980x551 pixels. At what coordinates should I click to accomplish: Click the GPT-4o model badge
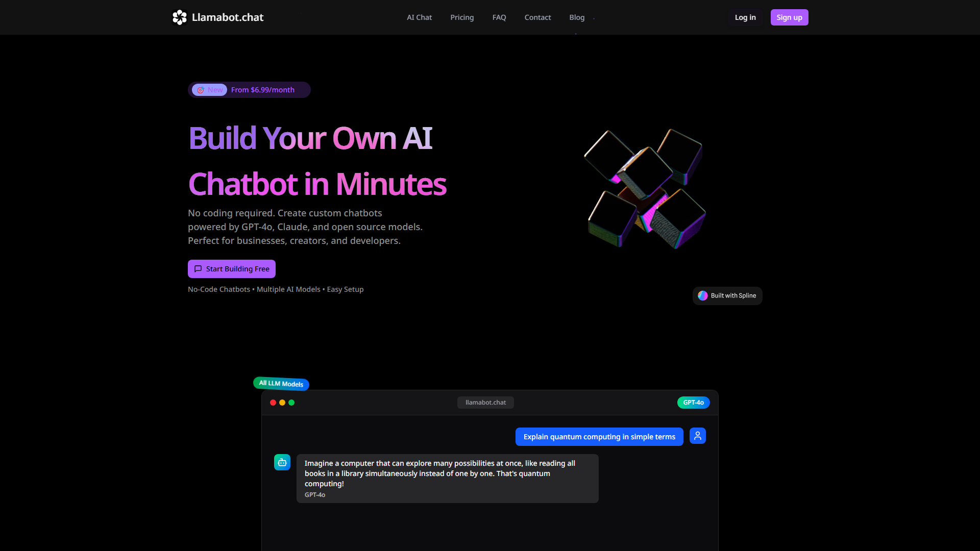[x=693, y=403]
